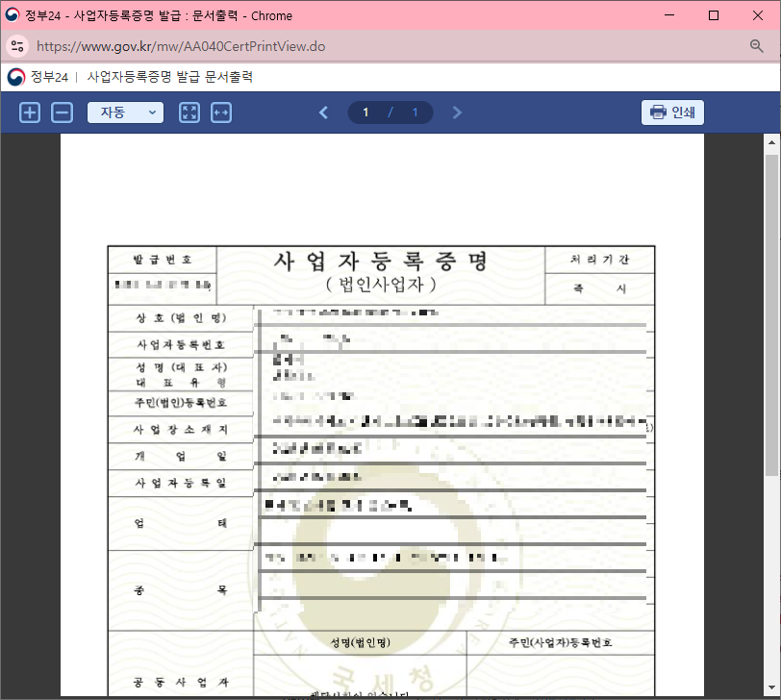Click the 사업자등록일 label
The width and height of the screenshot is (781, 700).
[x=181, y=483]
